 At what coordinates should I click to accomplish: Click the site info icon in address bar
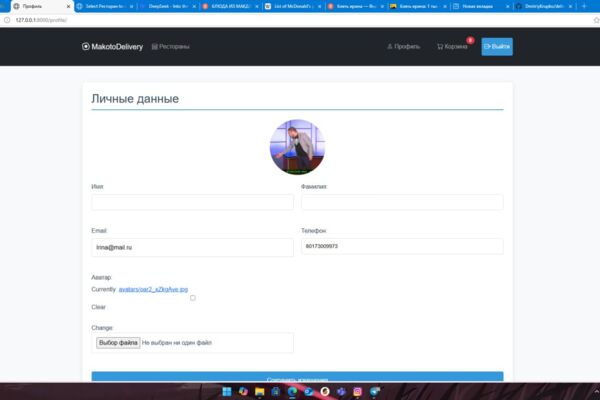pos(7,20)
